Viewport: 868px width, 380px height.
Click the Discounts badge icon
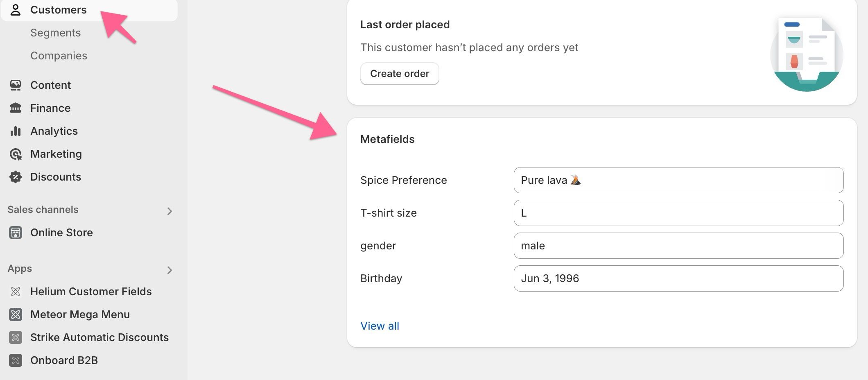[x=16, y=177]
